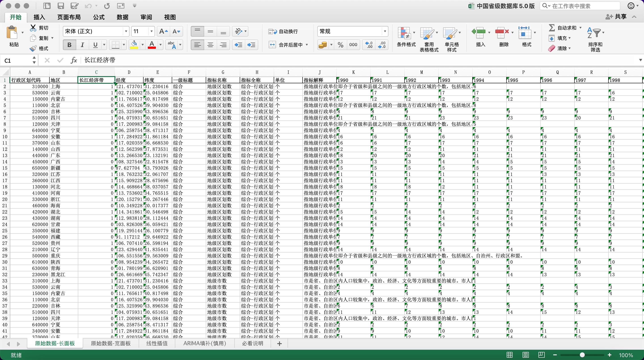Open merge and center dropdown arrow
This screenshot has width=644, height=360.
point(307,45)
